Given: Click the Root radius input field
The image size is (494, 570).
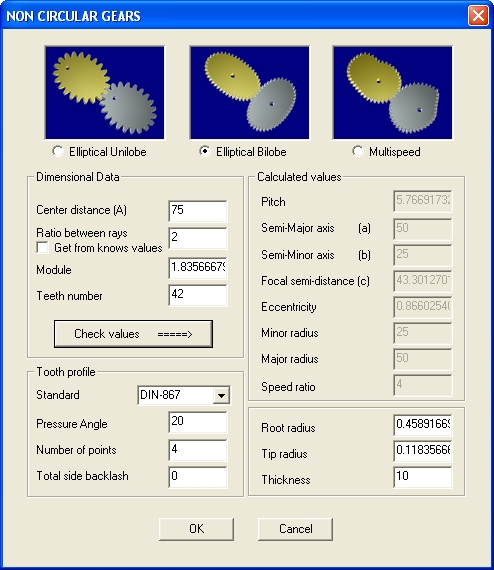Looking at the screenshot, I should click(423, 425).
